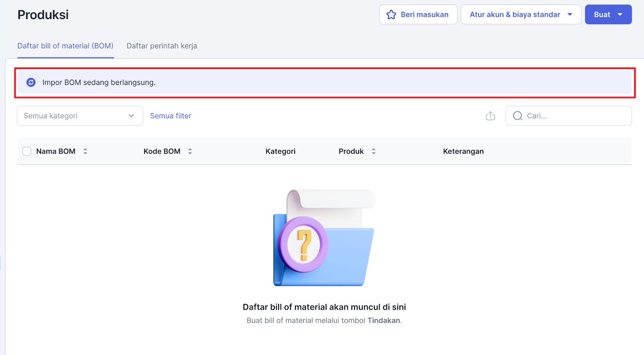Select the Daftar bill of material (BOM) tab
Image resolution: width=644 pixels, height=355 pixels.
(65, 46)
